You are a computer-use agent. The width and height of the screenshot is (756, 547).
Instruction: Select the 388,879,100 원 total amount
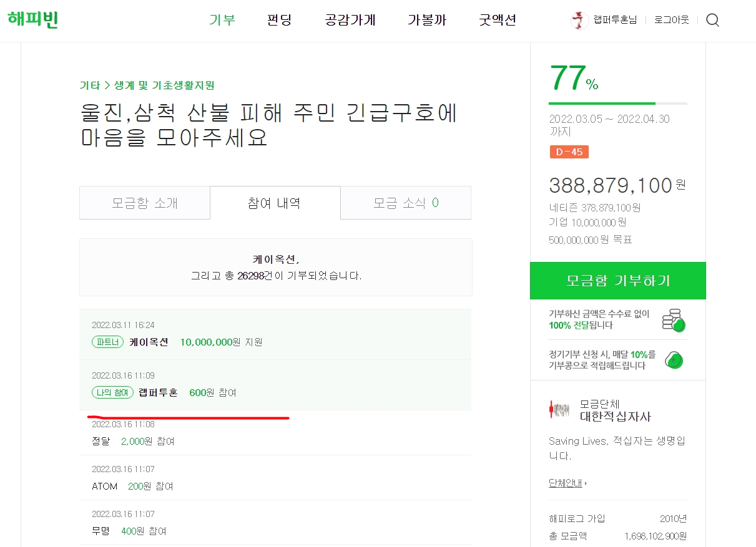point(617,185)
